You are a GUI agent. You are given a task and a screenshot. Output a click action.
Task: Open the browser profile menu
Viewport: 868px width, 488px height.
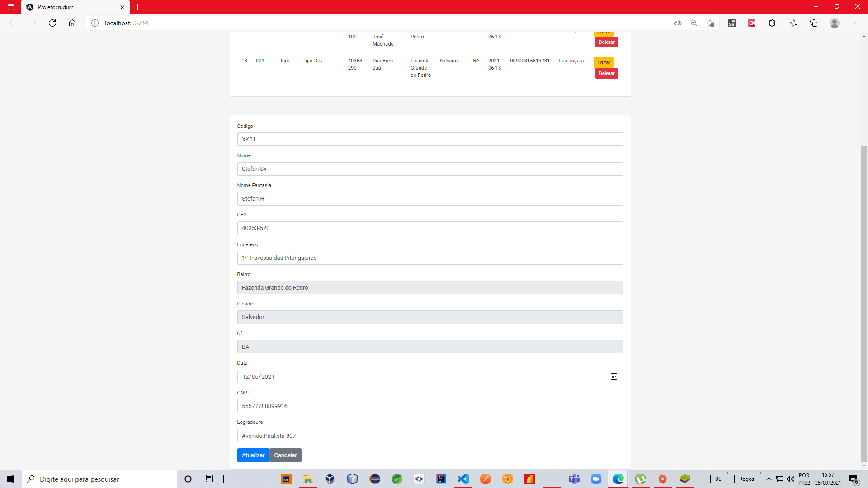point(834,23)
